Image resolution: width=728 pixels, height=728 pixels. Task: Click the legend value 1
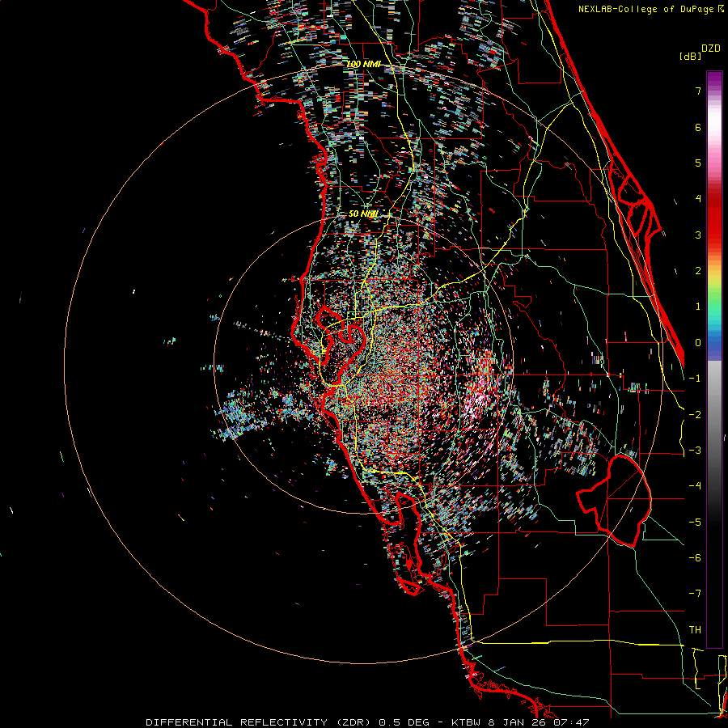tap(698, 307)
